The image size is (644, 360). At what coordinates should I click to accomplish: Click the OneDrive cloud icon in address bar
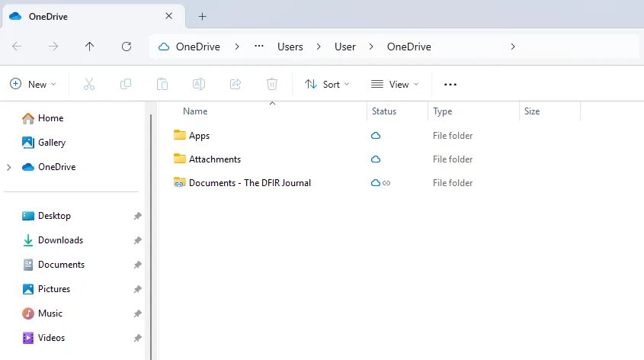(x=164, y=47)
